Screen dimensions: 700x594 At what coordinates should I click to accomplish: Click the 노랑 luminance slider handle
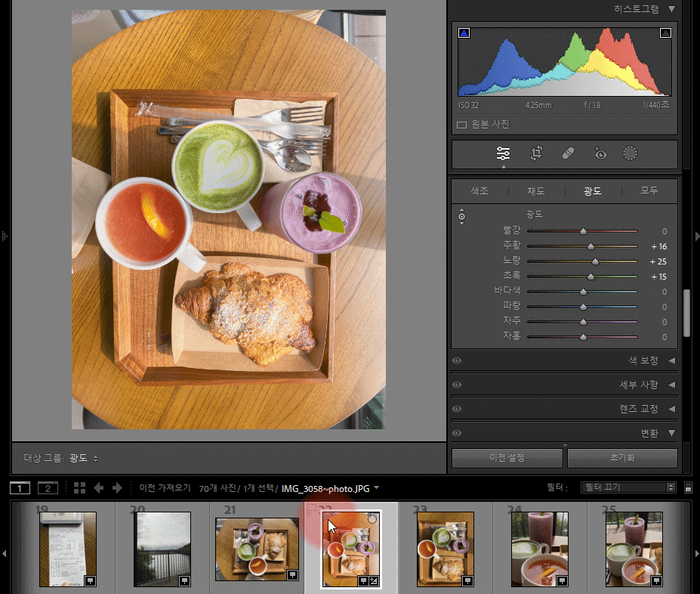point(595,261)
